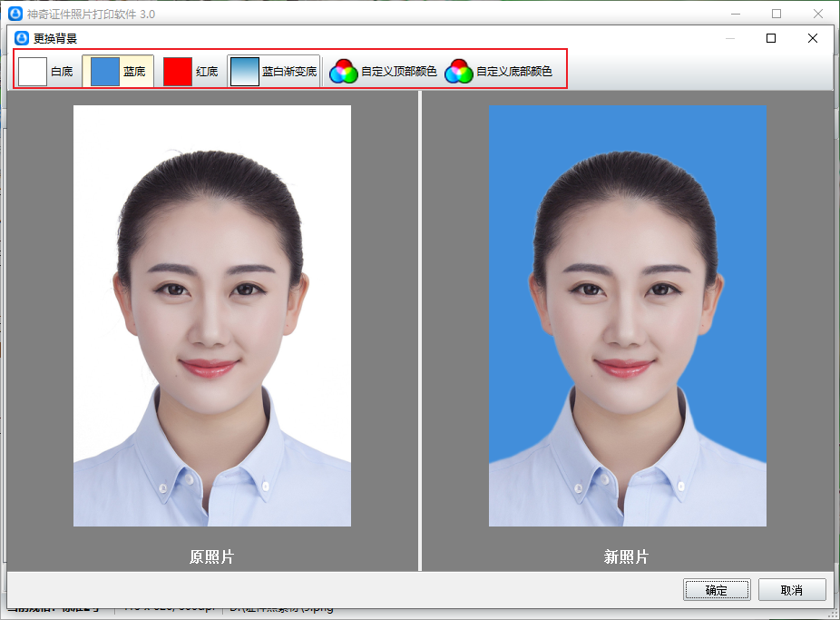
Task: Click the 更换背景 dialog title text
Action: 55,39
